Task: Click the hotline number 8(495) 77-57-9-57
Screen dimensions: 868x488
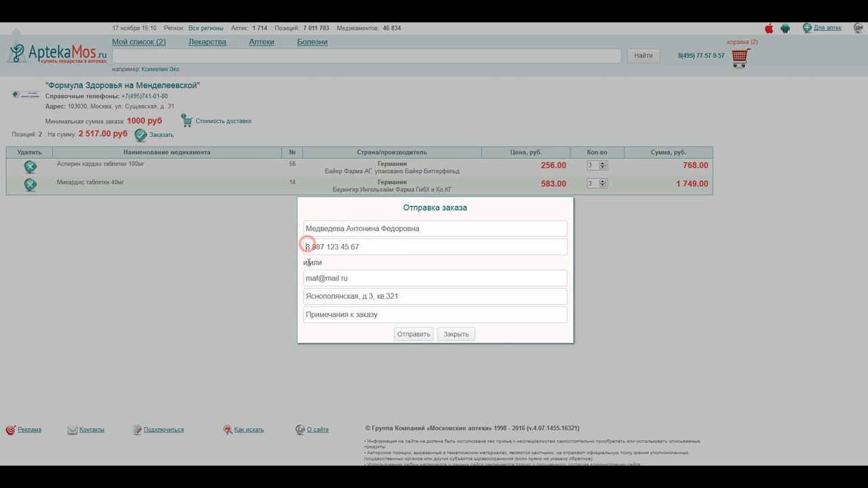Action: click(x=701, y=56)
